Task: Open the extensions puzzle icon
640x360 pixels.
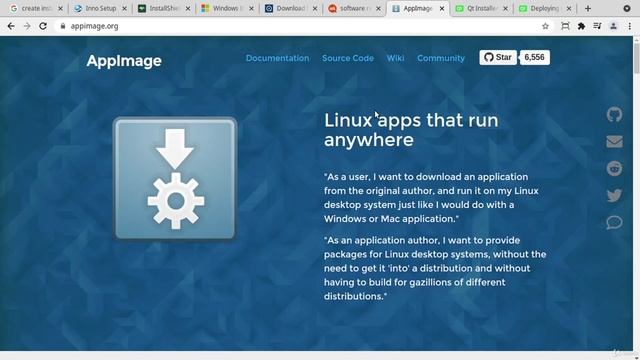Action: pyautogui.click(x=581, y=26)
